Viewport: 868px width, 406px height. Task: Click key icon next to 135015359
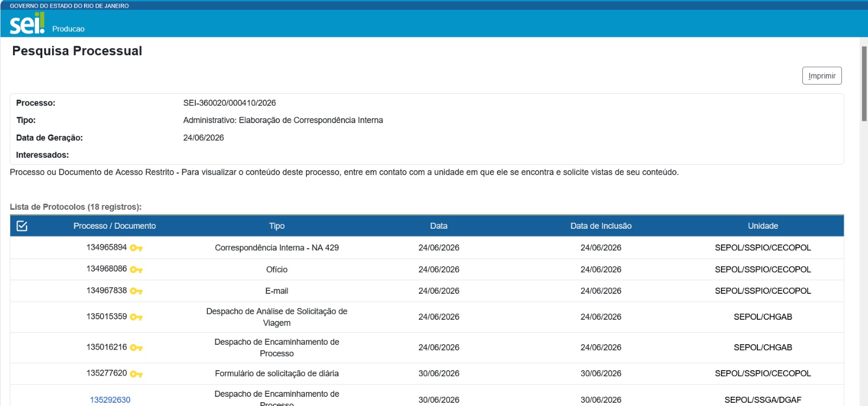[136, 317]
